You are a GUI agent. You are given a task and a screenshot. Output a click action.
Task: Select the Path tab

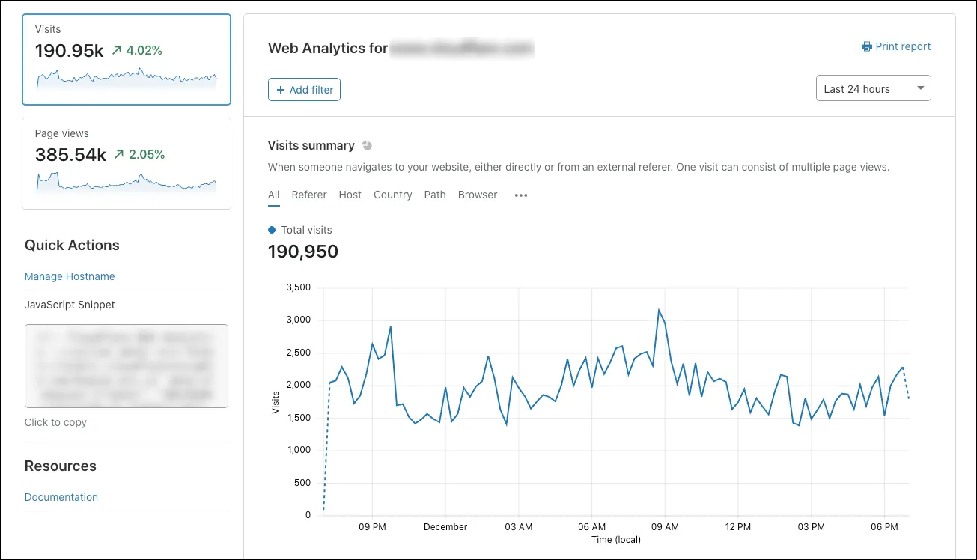[x=434, y=195]
